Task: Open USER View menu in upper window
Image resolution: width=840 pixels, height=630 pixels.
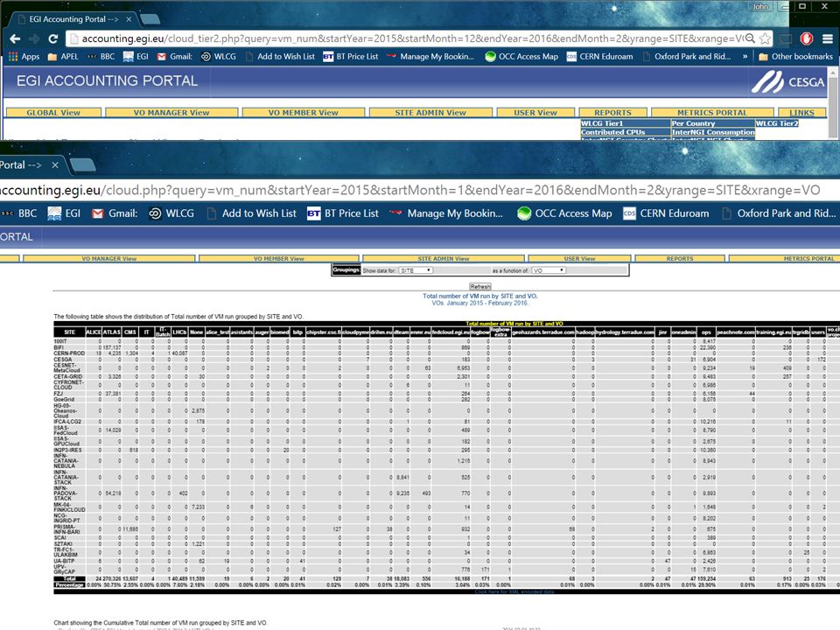Action: pyautogui.click(x=535, y=113)
